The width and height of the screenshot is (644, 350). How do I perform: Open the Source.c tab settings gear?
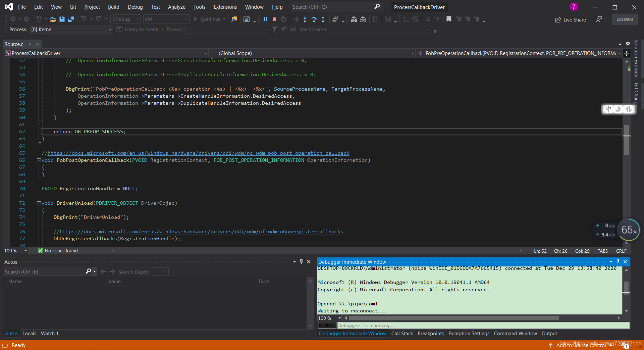click(x=628, y=44)
